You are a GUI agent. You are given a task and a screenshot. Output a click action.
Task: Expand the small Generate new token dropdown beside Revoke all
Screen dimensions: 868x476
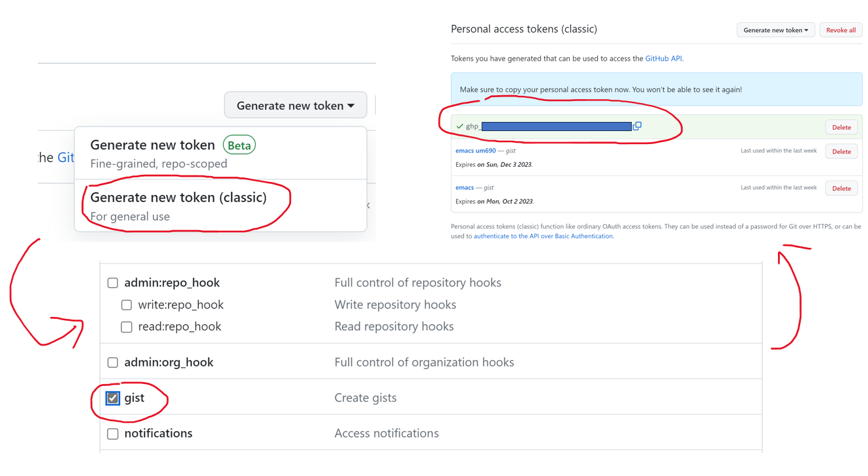775,30
